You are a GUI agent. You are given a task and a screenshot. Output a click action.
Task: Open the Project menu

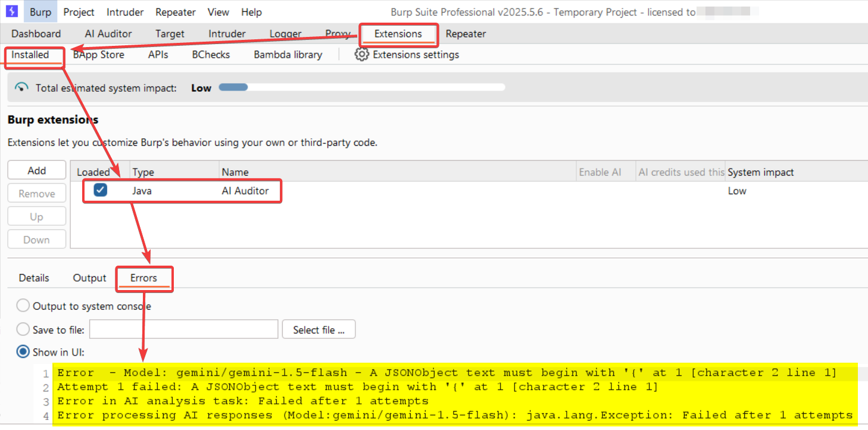79,12
